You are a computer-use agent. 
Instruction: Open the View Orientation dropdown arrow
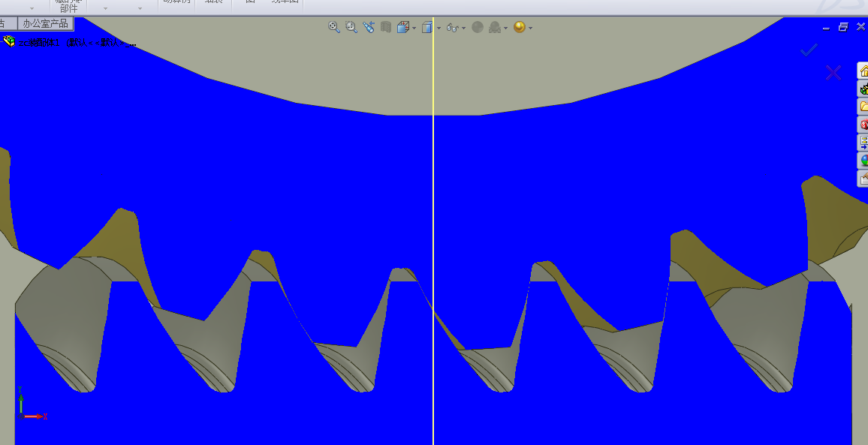click(x=414, y=28)
